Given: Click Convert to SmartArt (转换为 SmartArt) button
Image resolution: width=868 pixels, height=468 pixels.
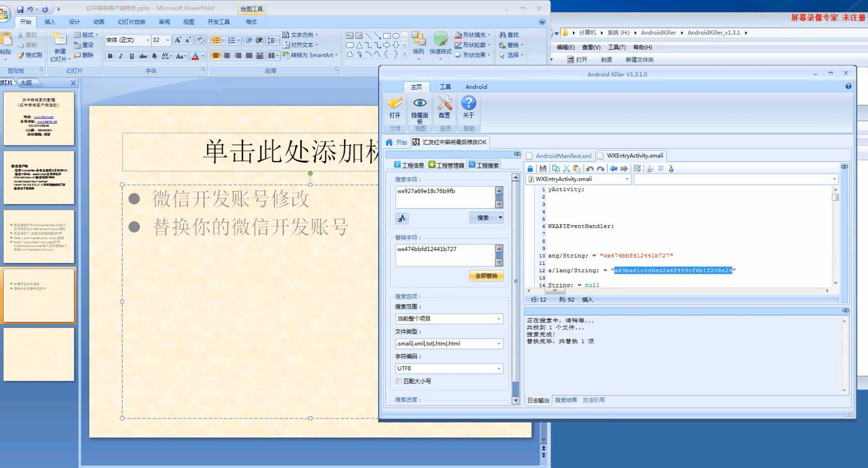Looking at the screenshot, I should pyautogui.click(x=310, y=55).
